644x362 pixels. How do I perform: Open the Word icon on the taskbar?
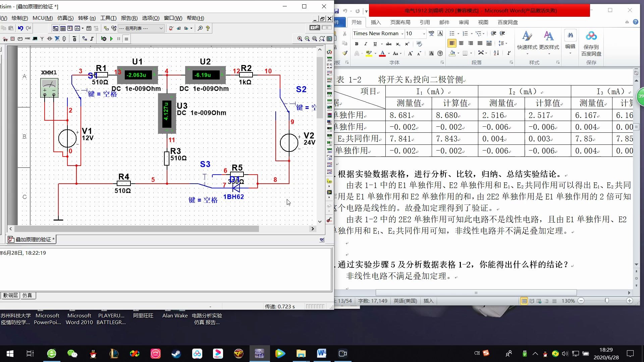322,353
